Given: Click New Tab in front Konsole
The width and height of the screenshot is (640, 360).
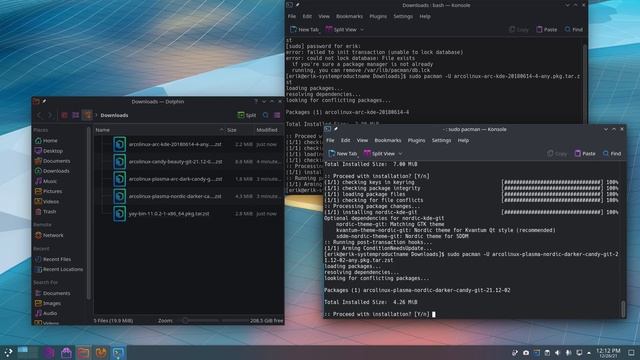Looking at the screenshot, I should point(343,154).
